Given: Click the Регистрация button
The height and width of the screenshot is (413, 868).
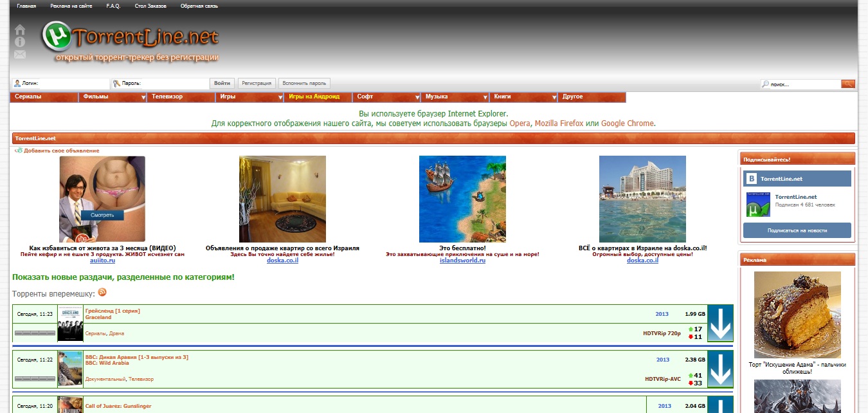Looking at the screenshot, I should pos(257,83).
